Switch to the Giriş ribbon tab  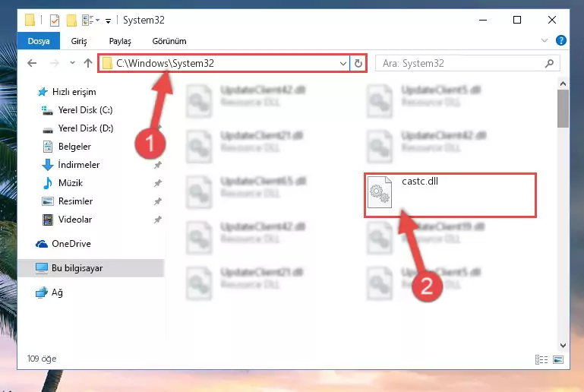pos(79,41)
